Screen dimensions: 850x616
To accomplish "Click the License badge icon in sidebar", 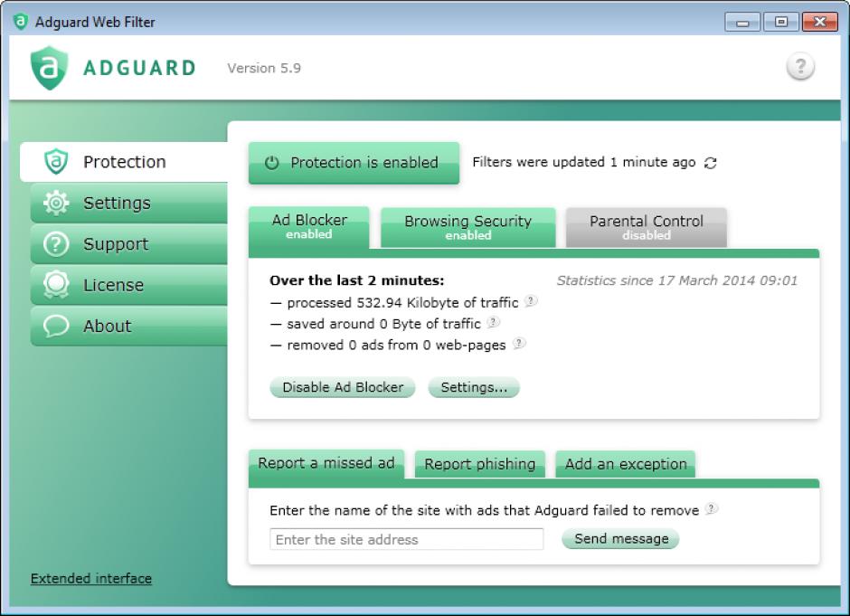I will tap(56, 285).
